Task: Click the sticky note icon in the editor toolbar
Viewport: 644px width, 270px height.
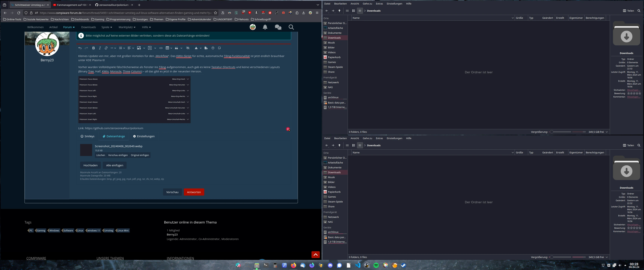Action: [x=219, y=48]
